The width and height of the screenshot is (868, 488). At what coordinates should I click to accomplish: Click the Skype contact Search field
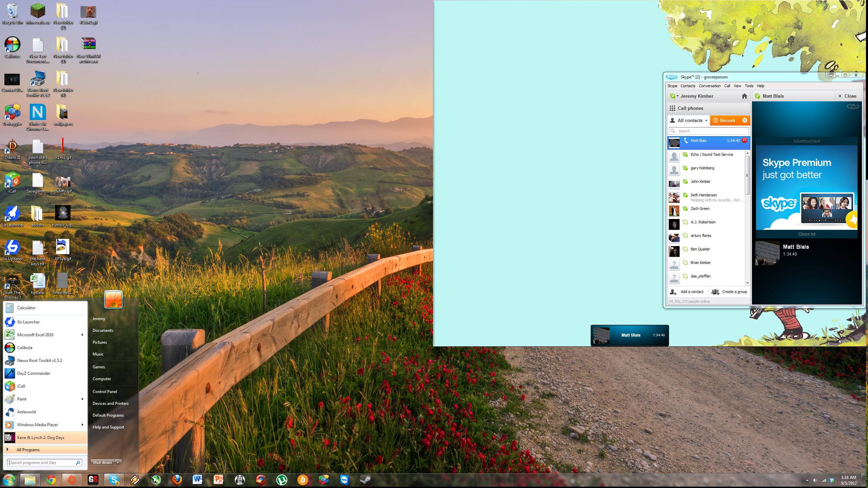(709, 131)
